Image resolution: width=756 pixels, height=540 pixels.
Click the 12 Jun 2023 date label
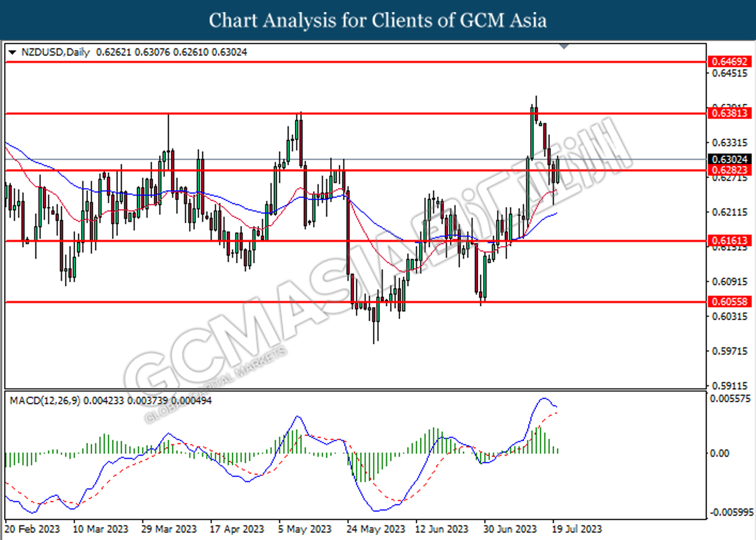(442, 529)
